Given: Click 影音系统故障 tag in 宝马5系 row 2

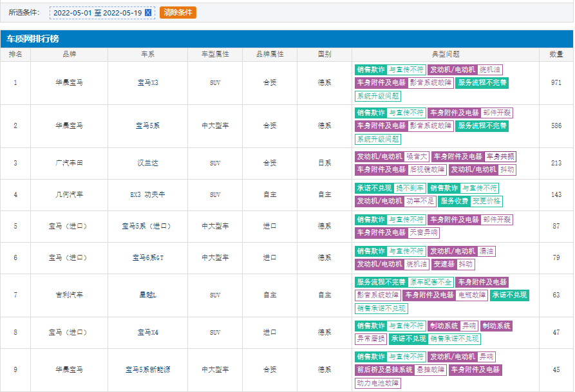Looking at the screenshot, I should click(431, 126).
